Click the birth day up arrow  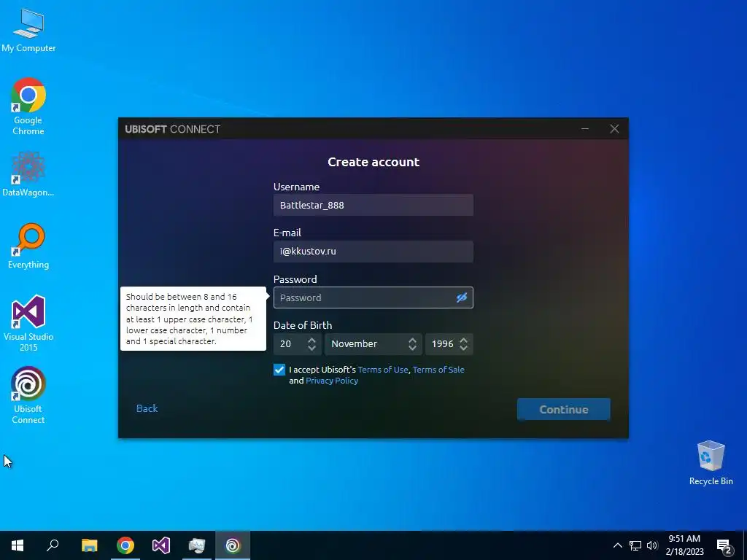point(311,340)
